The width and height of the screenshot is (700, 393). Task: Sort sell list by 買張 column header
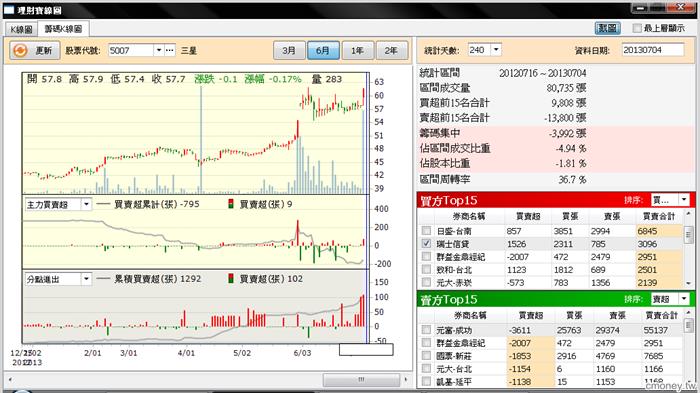tap(574, 315)
